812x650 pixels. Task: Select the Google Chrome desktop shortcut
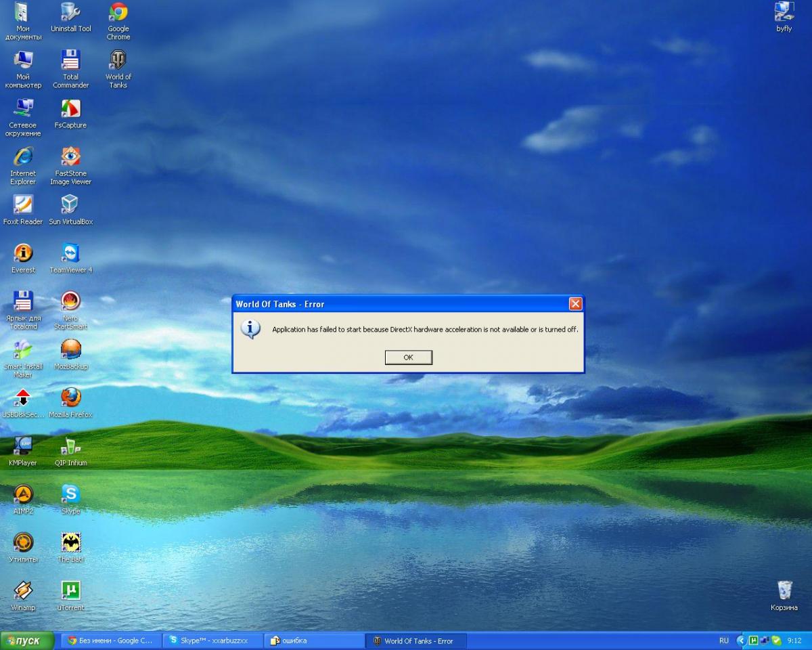(x=118, y=21)
